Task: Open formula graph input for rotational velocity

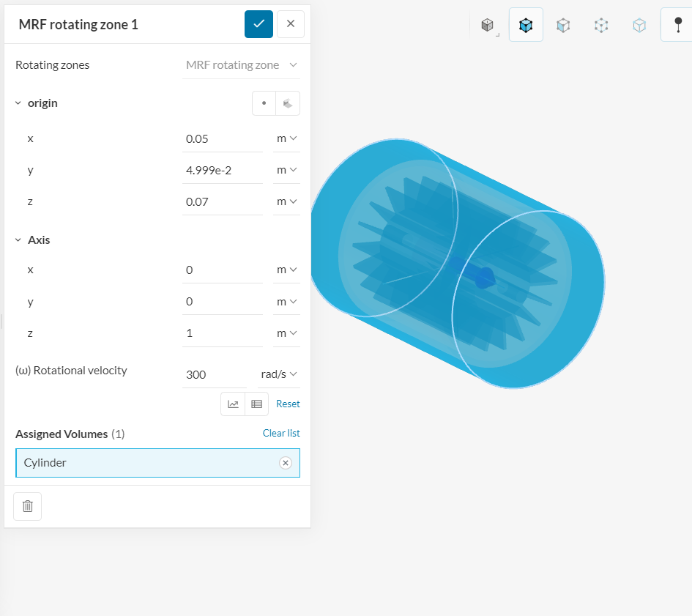Action: point(233,404)
